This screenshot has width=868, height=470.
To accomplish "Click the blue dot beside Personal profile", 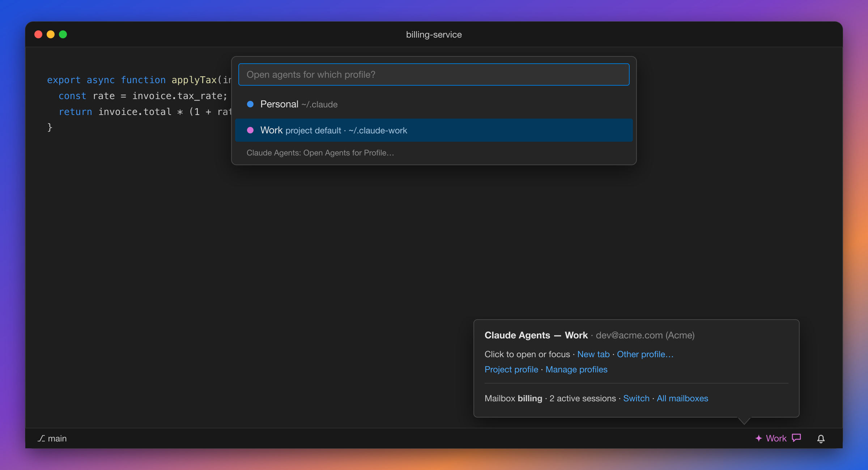I will click(x=250, y=104).
